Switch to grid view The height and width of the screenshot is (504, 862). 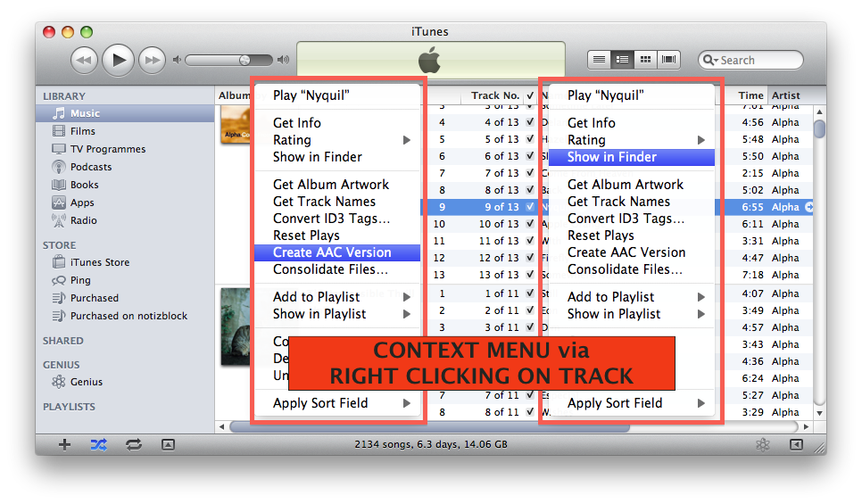pos(645,60)
